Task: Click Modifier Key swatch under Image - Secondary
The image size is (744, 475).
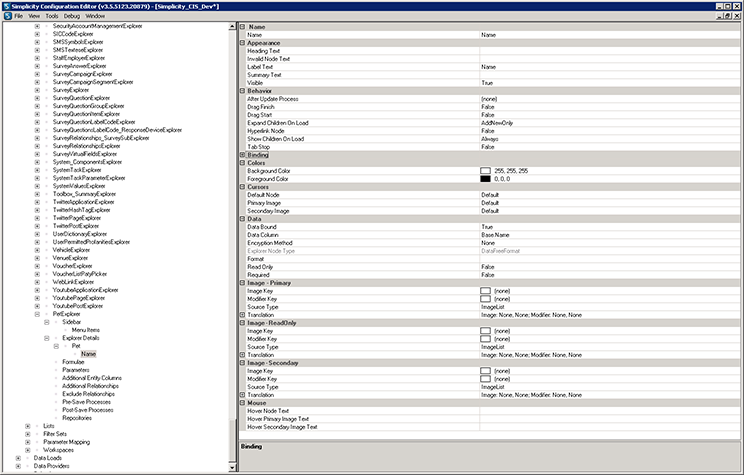Action: [x=485, y=379]
